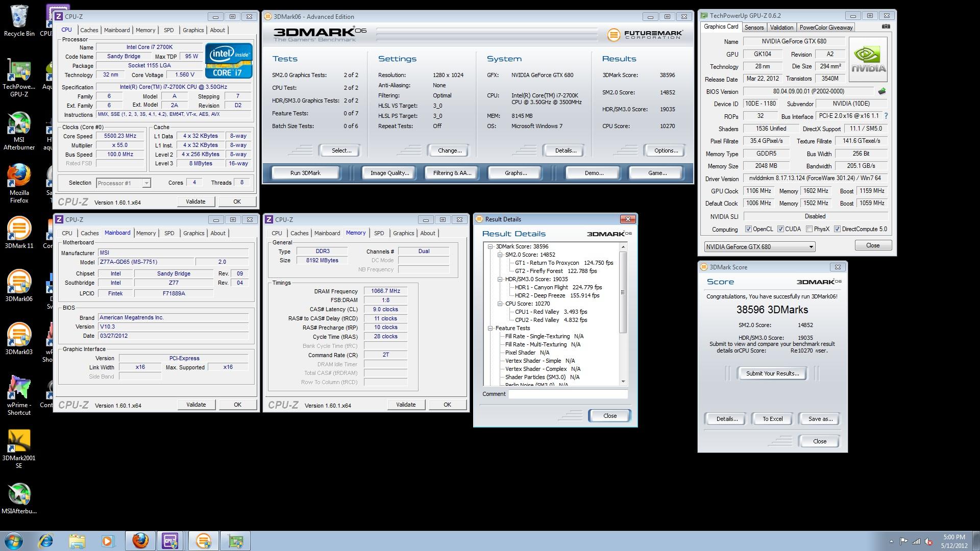Click the taskbar clock showing 5:00 PM
The height and width of the screenshot is (551, 980).
click(954, 541)
